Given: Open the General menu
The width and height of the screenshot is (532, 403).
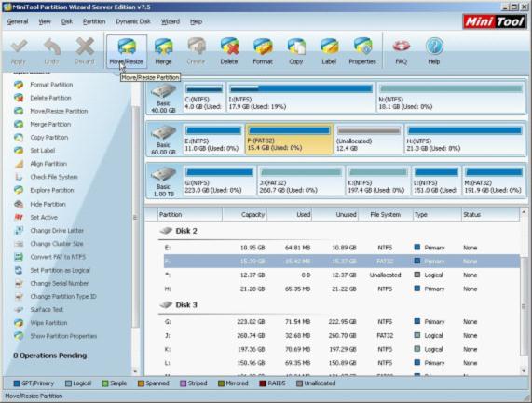Looking at the screenshot, I should (x=18, y=21).
